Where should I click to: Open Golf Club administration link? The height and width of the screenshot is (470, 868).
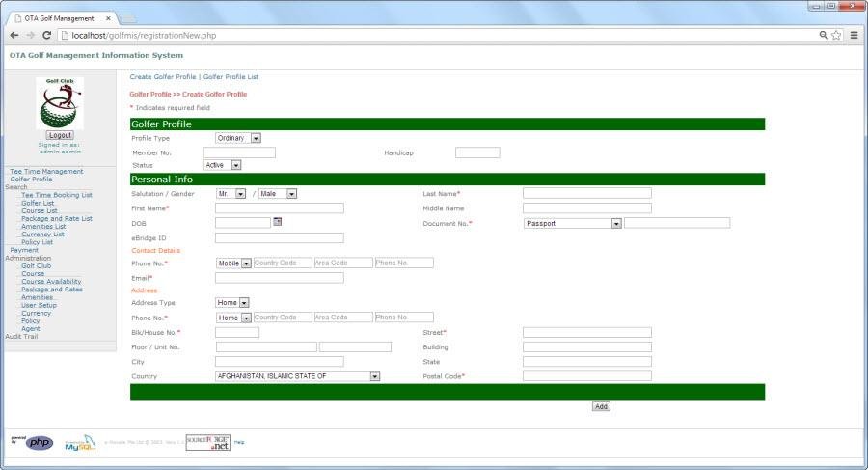(x=36, y=265)
